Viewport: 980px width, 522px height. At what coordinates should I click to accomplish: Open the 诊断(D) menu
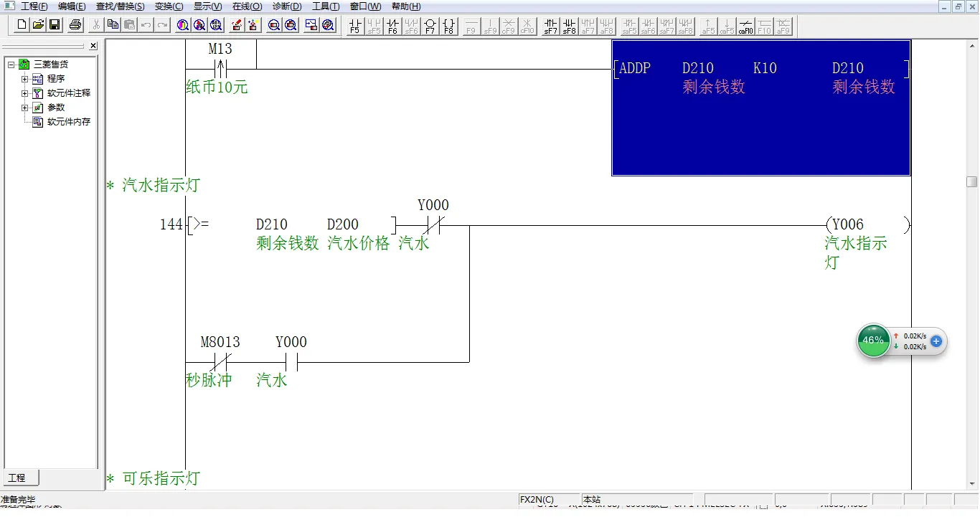coord(287,6)
